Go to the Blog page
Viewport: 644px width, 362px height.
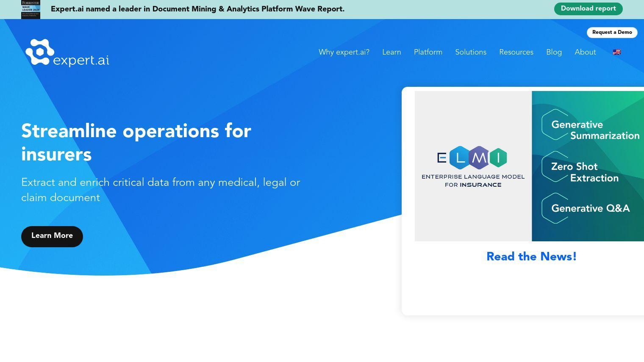click(x=554, y=52)
